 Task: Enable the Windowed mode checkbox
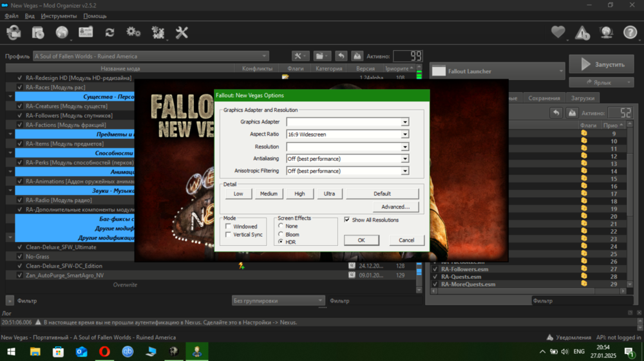228,227
